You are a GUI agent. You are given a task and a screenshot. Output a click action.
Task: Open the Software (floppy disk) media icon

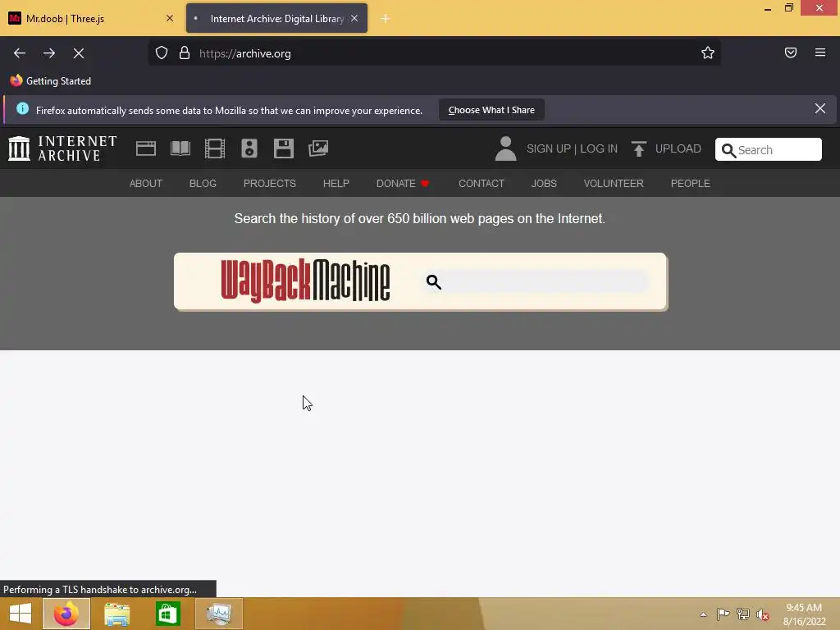click(283, 148)
